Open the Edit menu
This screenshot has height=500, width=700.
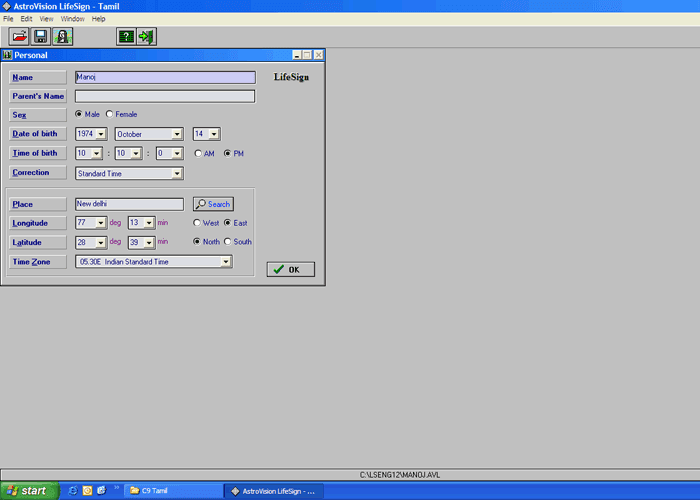pos(26,19)
